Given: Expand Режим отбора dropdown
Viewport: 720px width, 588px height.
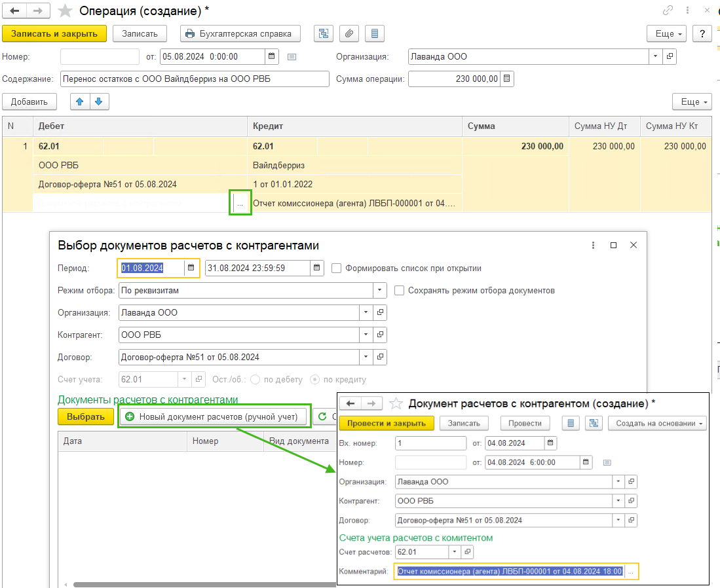Looking at the screenshot, I should pos(380,290).
